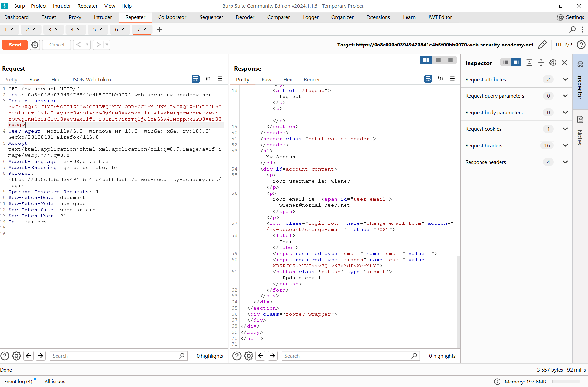This screenshot has width=588, height=387.
Task: Expand all Inspector sections icon
Action: [529, 63]
